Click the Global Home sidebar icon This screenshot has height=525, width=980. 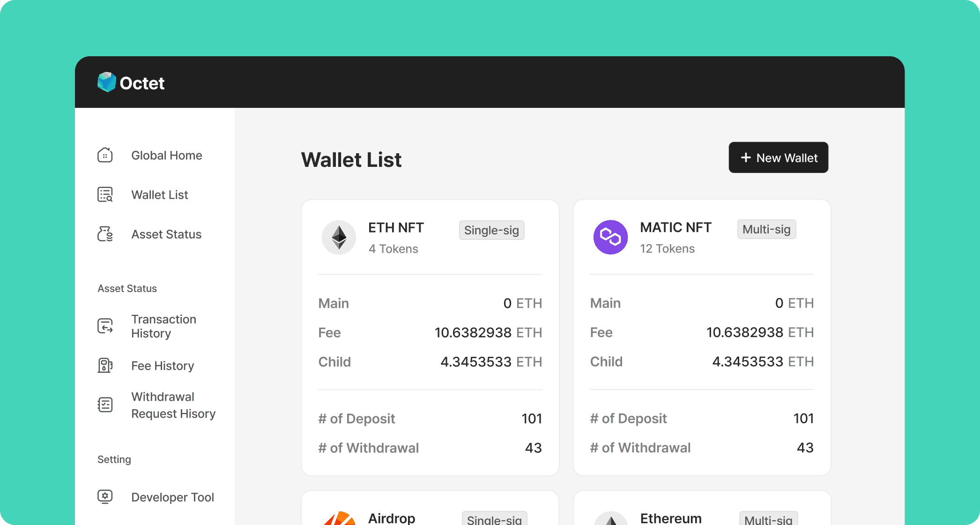pyautogui.click(x=105, y=155)
